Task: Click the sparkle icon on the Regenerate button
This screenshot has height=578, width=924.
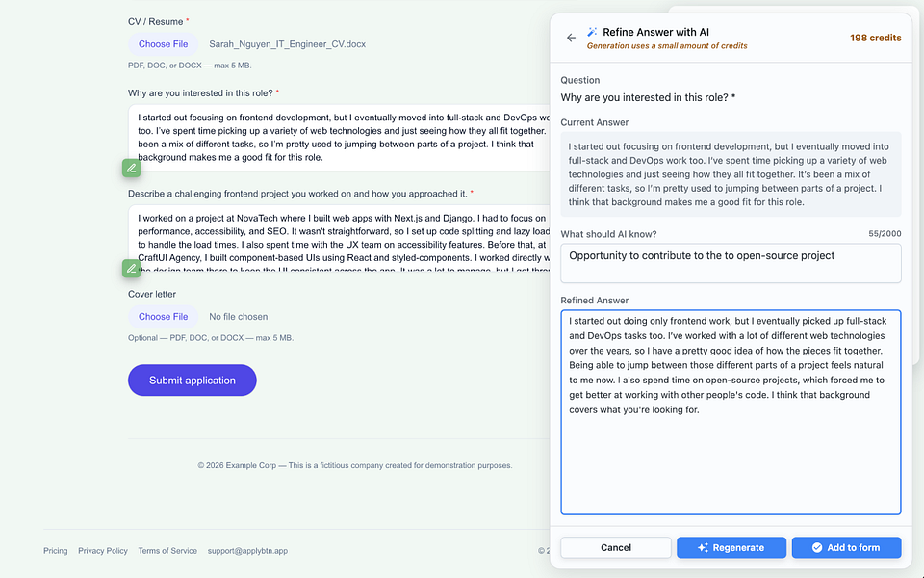Action: 703,547
